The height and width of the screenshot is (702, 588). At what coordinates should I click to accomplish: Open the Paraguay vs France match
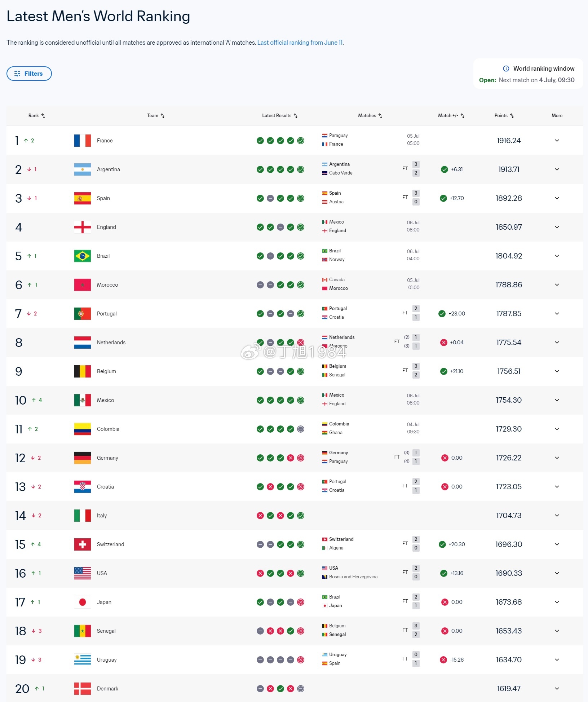point(371,140)
